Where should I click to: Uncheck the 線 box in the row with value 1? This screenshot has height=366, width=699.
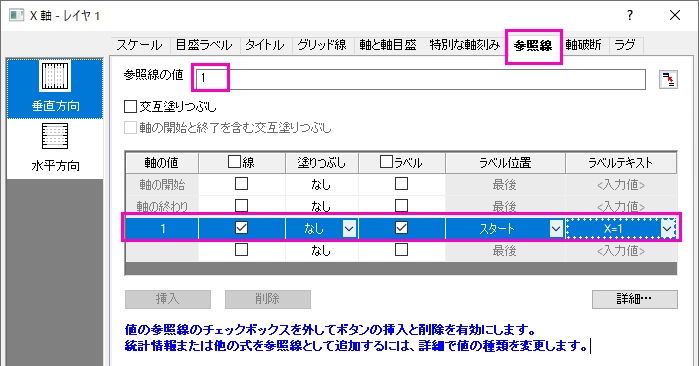click(x=241, y=228)
